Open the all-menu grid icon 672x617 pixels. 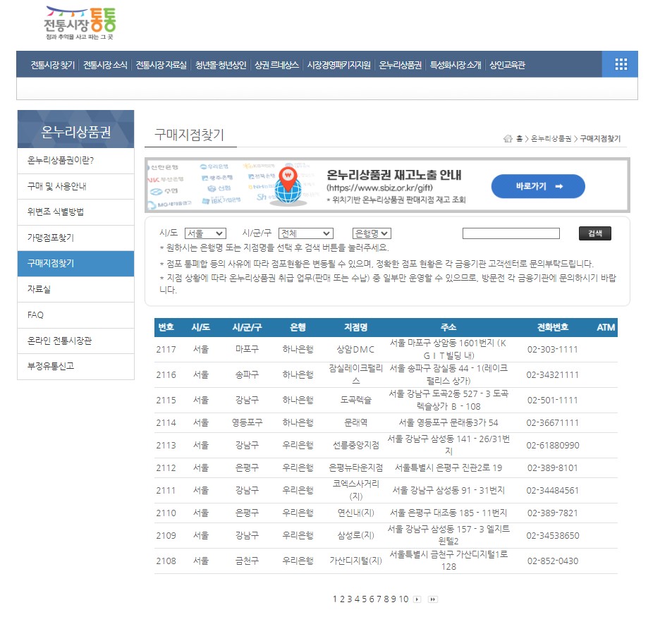[620, 64]
